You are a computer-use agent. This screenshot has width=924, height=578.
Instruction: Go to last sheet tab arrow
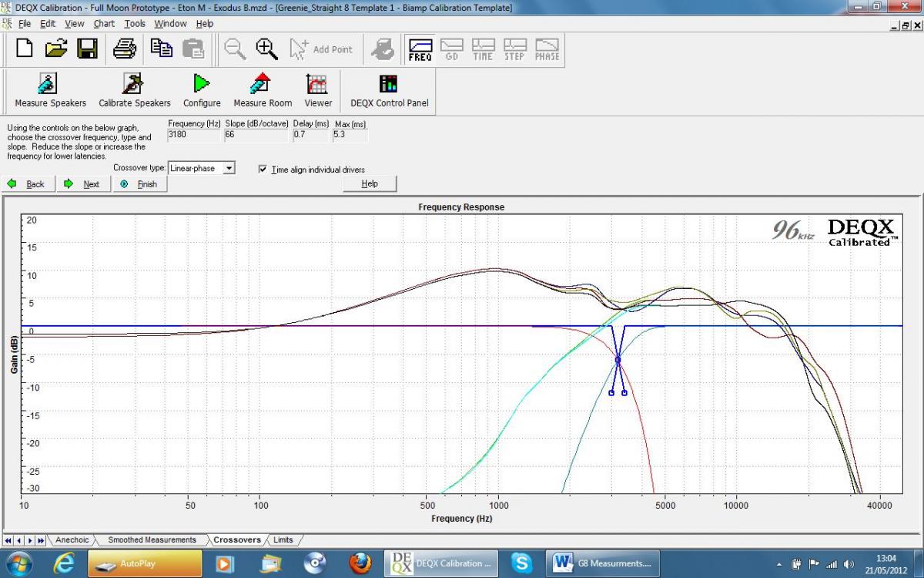pos(42,540)
